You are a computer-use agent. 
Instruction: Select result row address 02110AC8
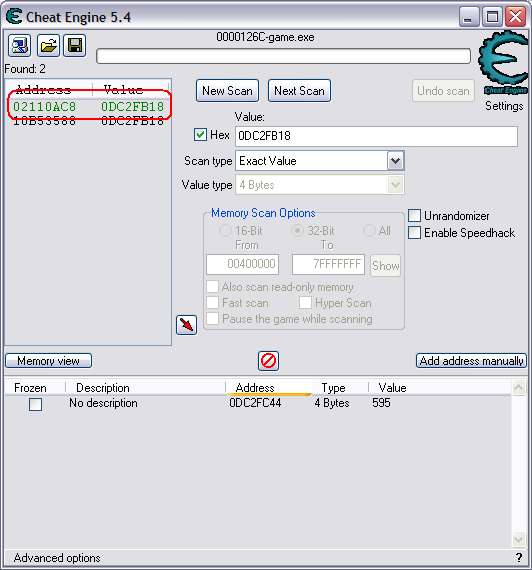[88, 107]
